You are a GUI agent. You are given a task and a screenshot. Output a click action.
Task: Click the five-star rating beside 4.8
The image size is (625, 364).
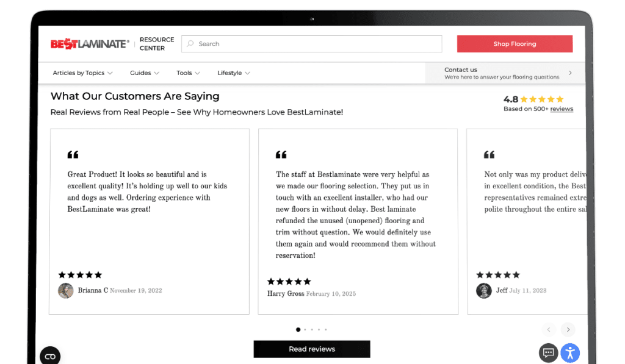pos(542,99)
